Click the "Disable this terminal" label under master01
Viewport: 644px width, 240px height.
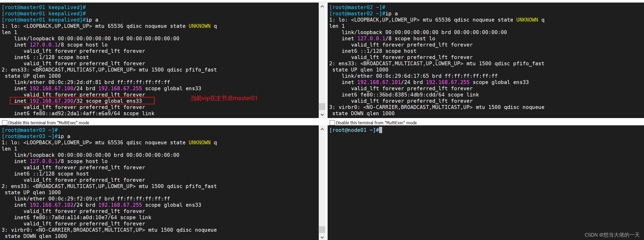49,123
